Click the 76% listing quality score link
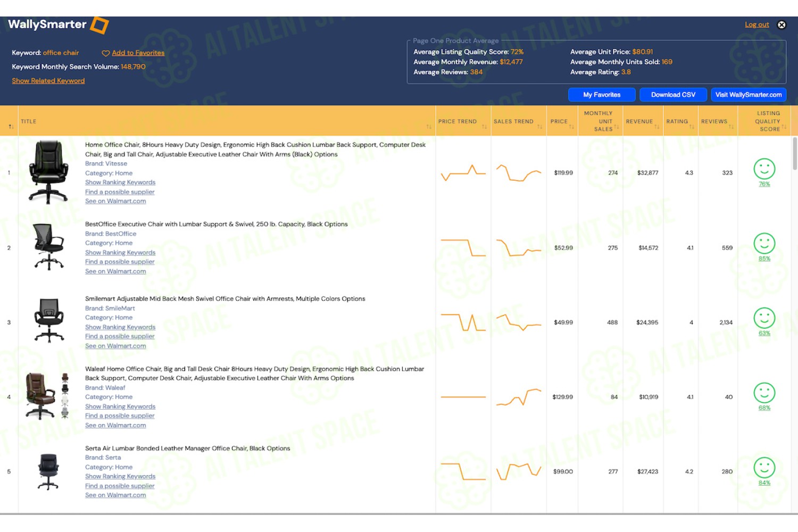Image resolution: width=798 pixels, height=532 pixels. point(764,184)
